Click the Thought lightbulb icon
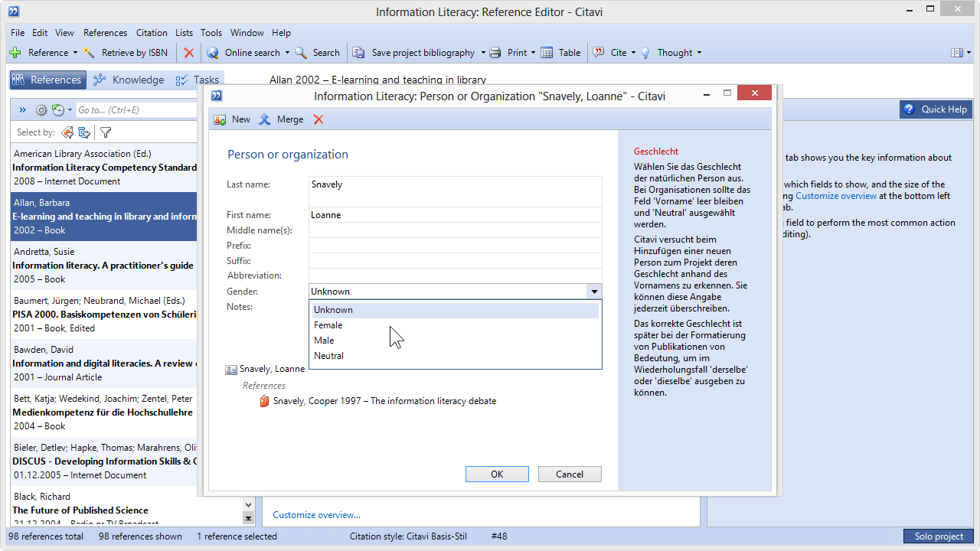 click(x=645, y=53)
